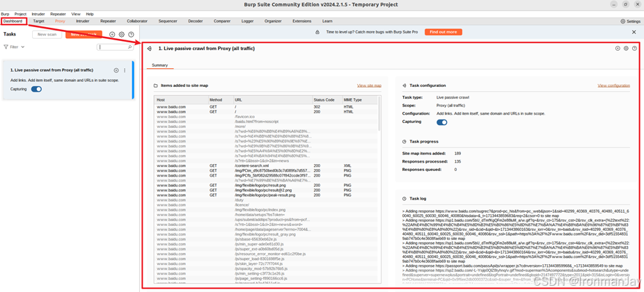
Task: Switch to the Collaborator tab
Action: [x=137, y=21]
